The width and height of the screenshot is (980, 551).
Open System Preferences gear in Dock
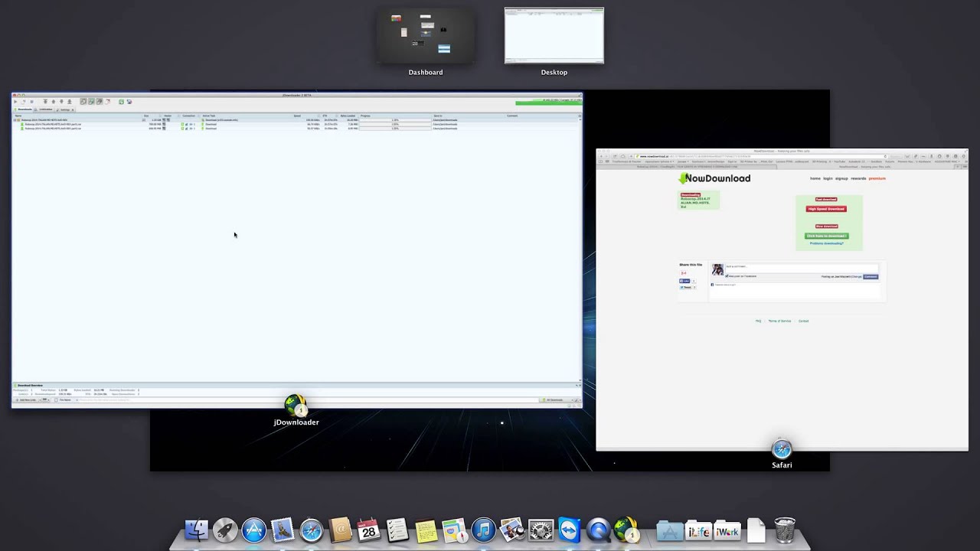click(x=541, y=530)
